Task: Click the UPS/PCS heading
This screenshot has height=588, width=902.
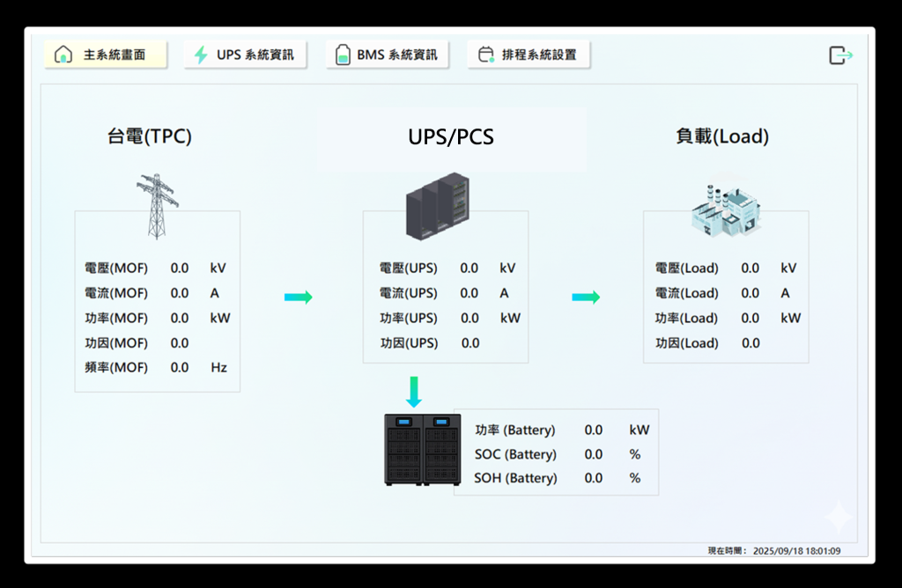Action: pyautogui.click(x=450, y=137)
